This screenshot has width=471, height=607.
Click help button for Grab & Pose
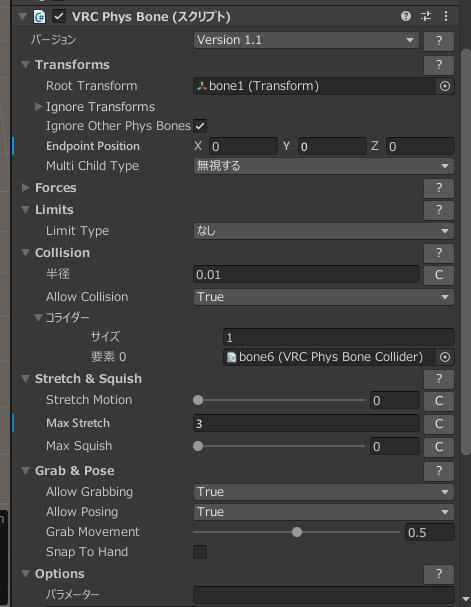pyautogui.click(x=439, y=471)
